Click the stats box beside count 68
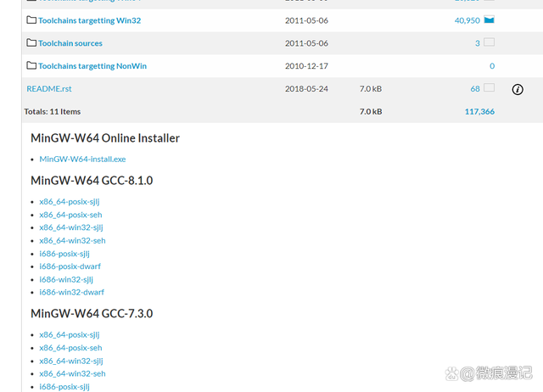Viewport: 543px width, 392px height. tap(489, 87)
